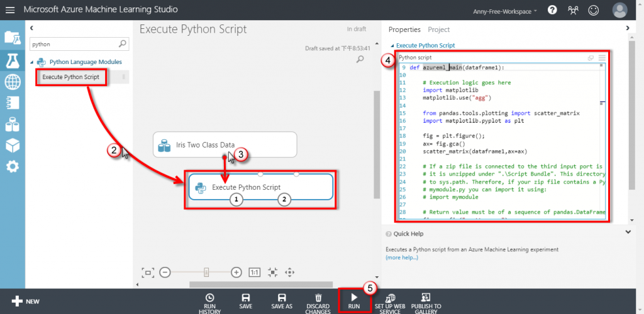644x314 pixels.
Task: Switch to the Properties tab
Action: pos(404,30)
